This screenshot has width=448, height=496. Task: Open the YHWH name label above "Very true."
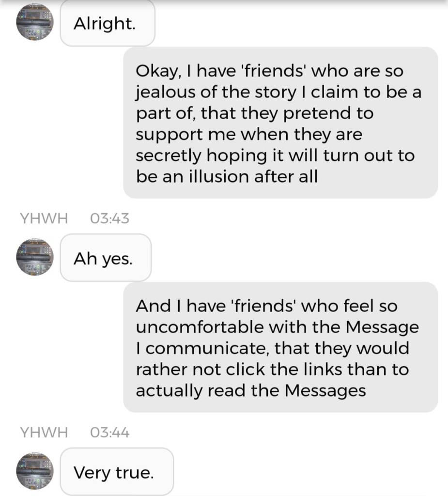pyautogui.click(x=44, y=432)
